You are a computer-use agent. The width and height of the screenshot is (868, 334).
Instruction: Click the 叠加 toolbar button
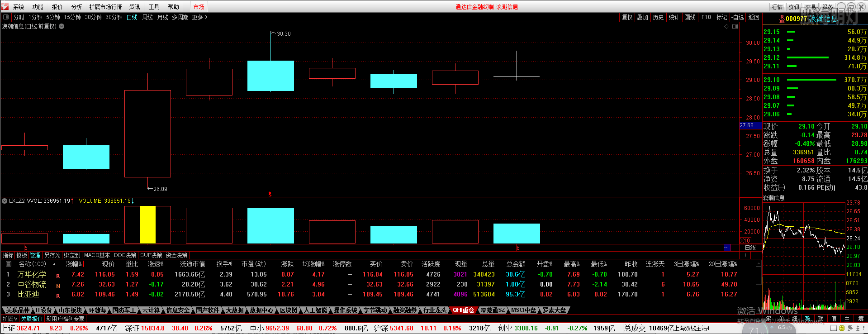[x=642, y=17]
